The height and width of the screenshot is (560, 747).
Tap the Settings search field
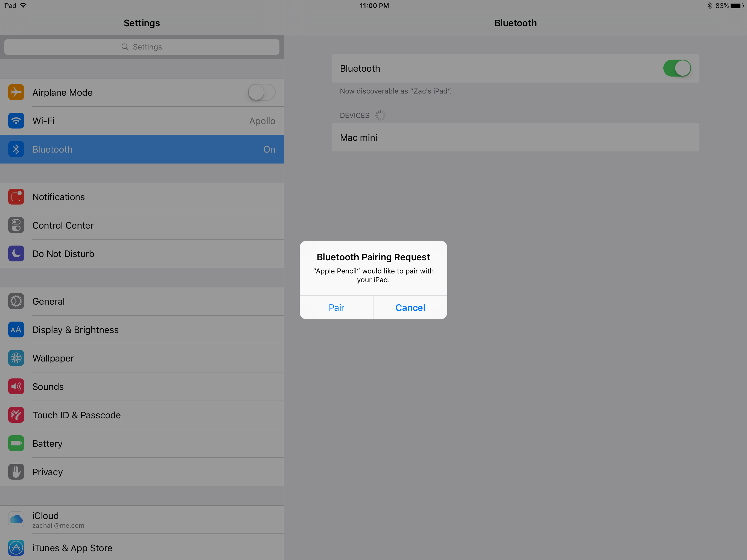coord(141,47)
